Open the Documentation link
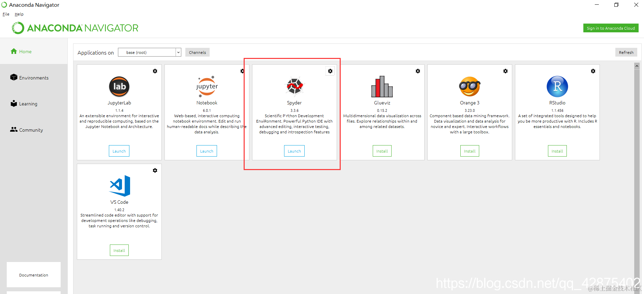 point(34,275)
